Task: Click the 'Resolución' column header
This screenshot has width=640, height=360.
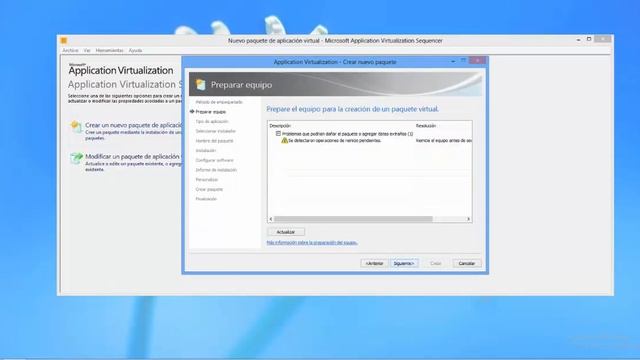Action: (x=426, y=126)
